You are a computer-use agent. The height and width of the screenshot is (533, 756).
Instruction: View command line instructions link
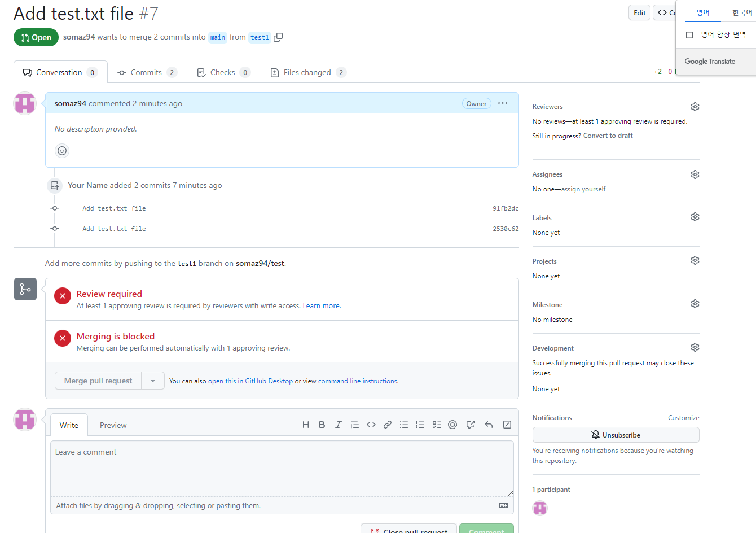tap(358, 381)
